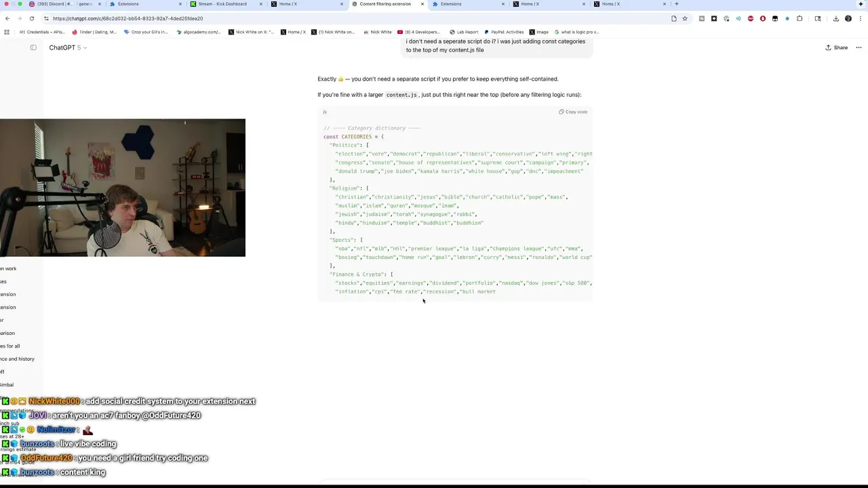Open the sidebar chat ending 'nce and history'
Viewport: 868px width, 488px height.
(17, 359)
